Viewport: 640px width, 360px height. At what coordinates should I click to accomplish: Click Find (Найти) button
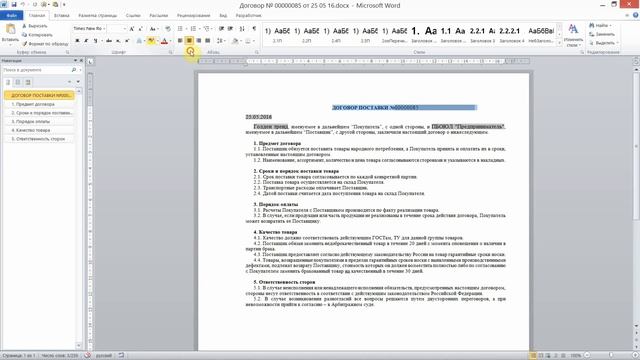point(601,25)
